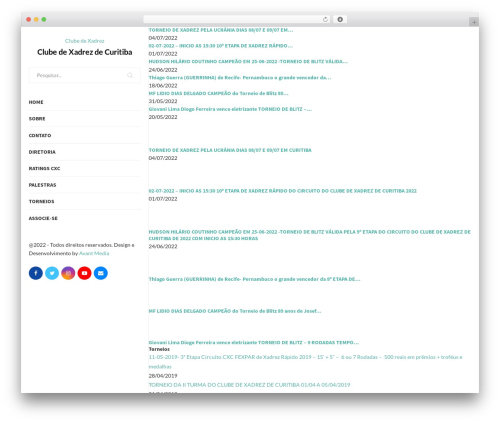The height and width of the screenshot is (423, 500).
Task: Click the round browser extension icon
Action: tap(340, 19)
